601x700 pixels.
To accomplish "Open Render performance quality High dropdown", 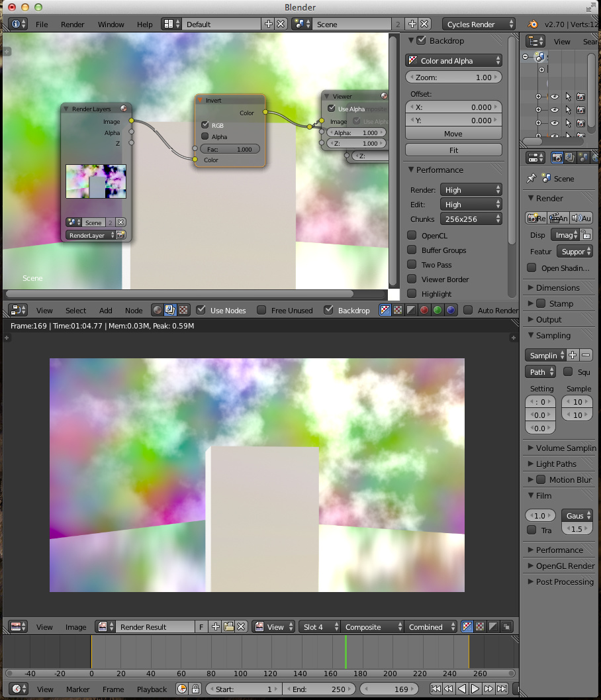I will click(x=471, y=189).
